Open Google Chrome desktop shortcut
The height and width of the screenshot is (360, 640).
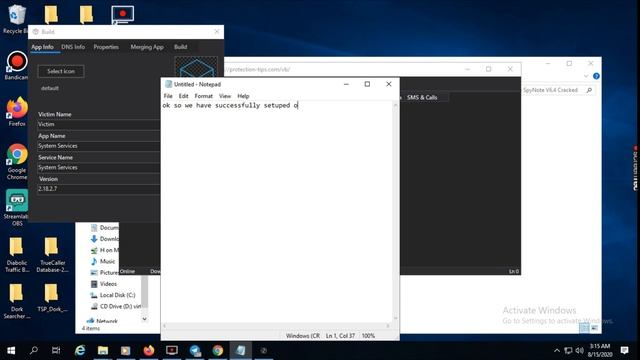tap(17, 161)
